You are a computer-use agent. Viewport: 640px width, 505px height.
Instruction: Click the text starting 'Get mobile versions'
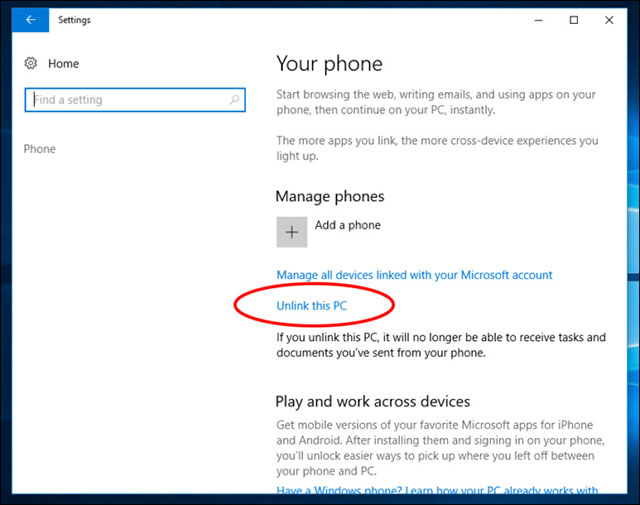(x=440, y=448)
